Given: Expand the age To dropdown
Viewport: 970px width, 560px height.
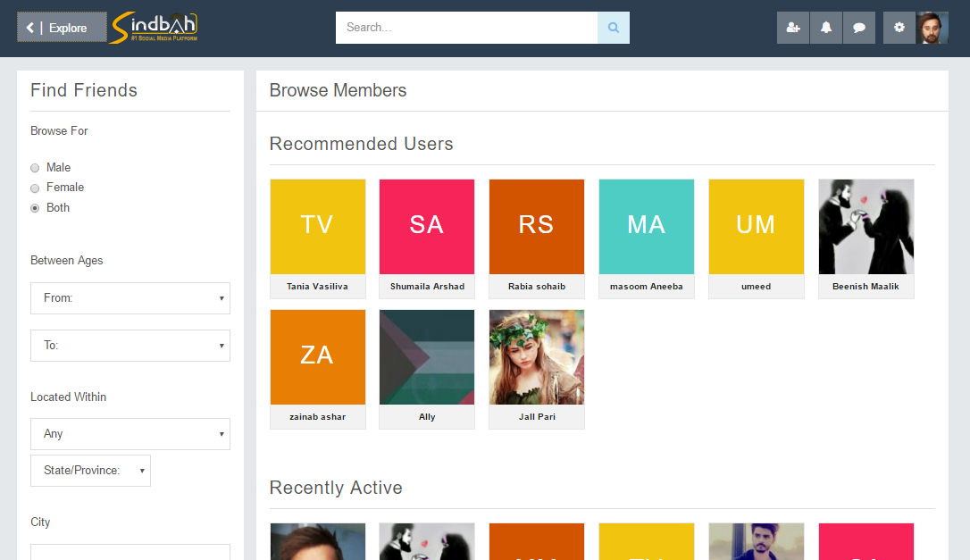Looking at the screenshot, I should pos(130,346).
